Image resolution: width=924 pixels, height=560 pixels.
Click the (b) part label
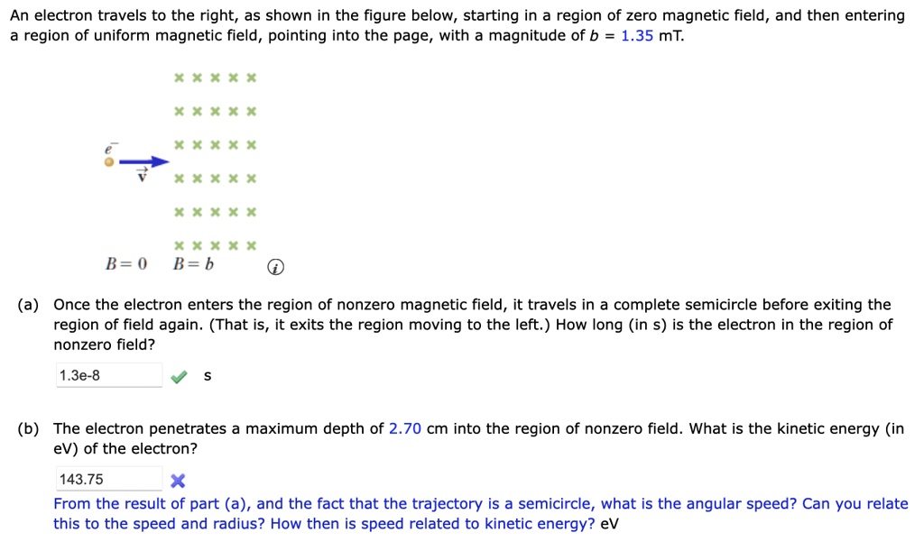click(x=28, y=428)
